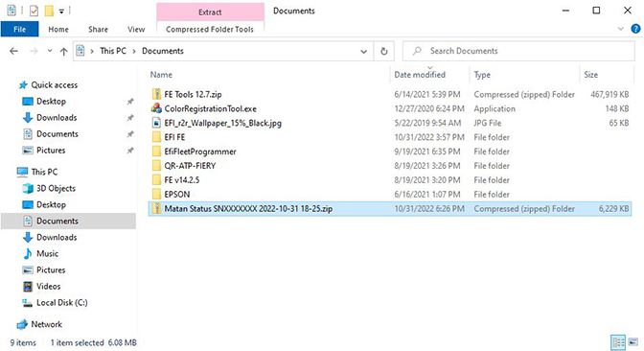Sort files by Name column
The image size is (644, 351).
click(x=161, y=75)
